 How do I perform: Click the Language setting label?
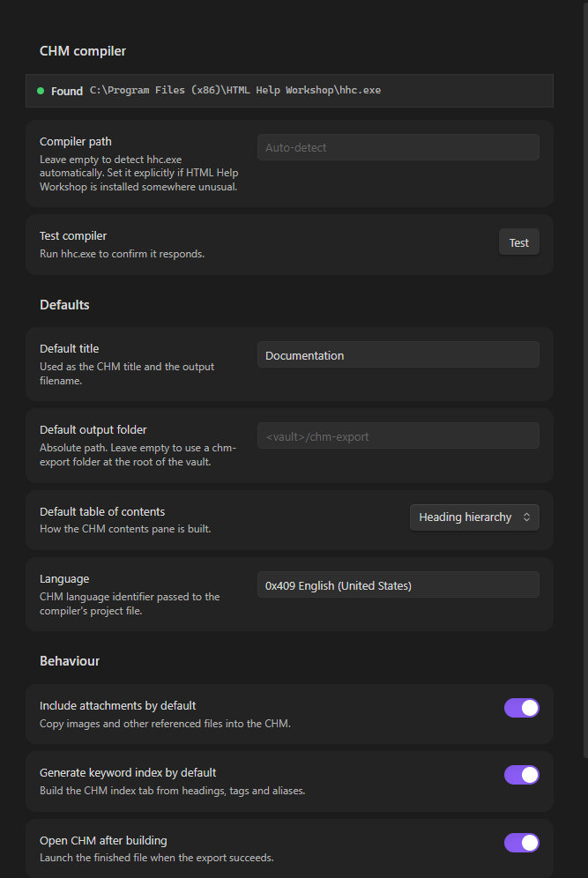(64, 578)
